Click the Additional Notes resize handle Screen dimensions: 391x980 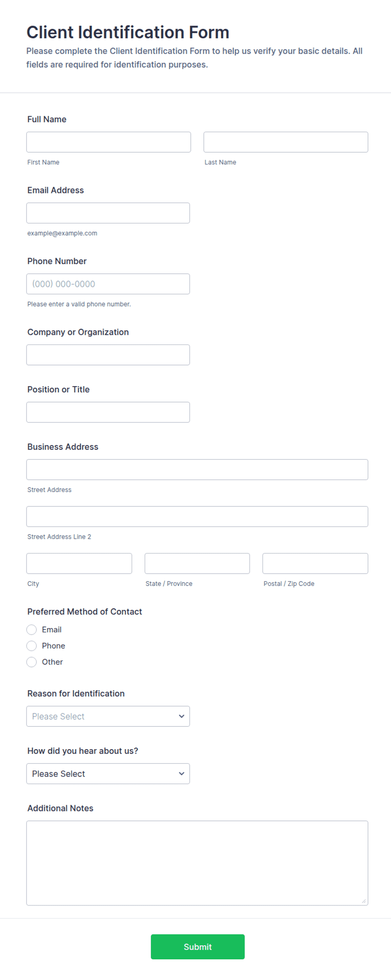click(x=364, y=901)
